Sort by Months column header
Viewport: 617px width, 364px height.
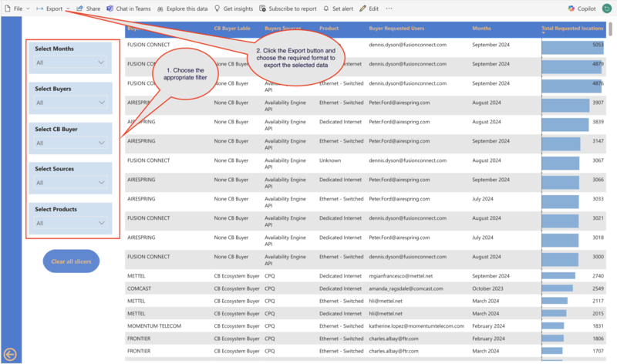[x=481, y=29]
